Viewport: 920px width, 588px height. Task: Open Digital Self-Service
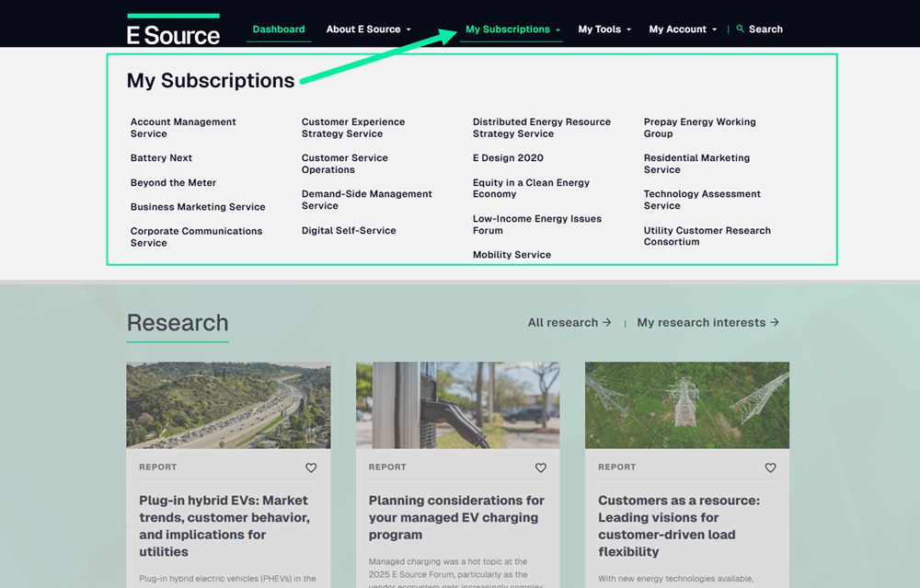pos(347,230)
